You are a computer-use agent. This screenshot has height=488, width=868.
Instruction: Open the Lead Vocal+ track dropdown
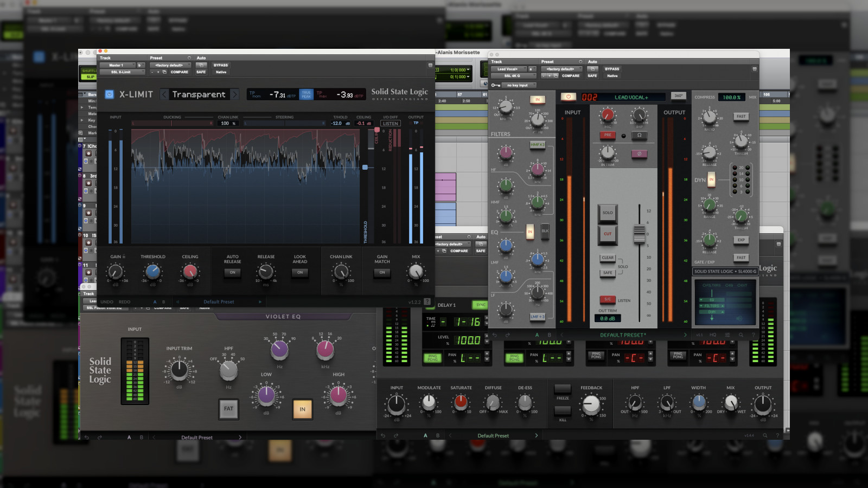(x=509, y=69)
